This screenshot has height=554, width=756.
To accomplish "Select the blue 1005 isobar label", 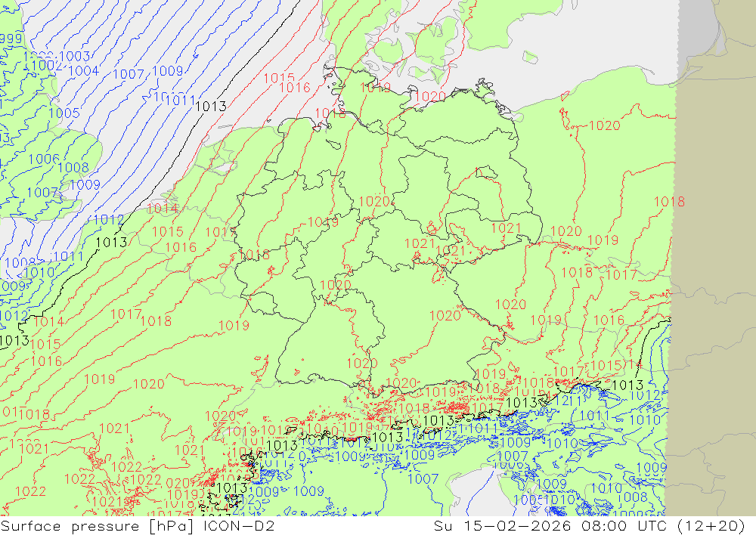I will point(64,113).
